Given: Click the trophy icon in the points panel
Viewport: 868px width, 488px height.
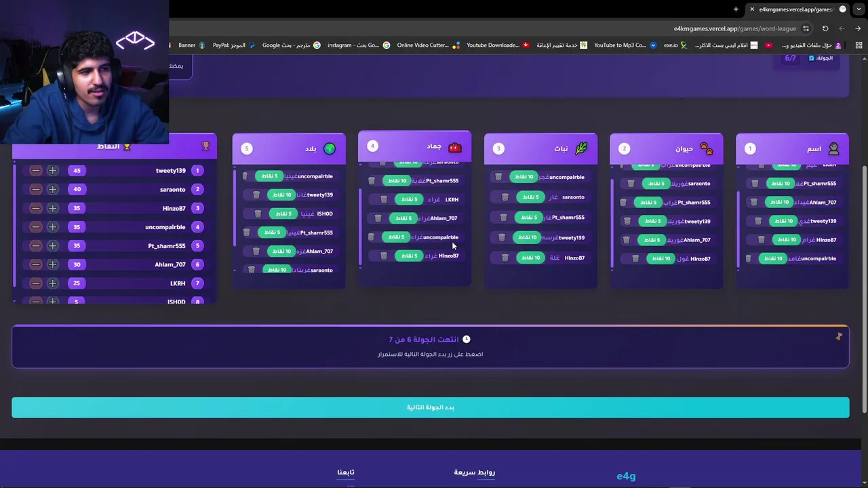Looking at the screenshot, I should (205, 146).
